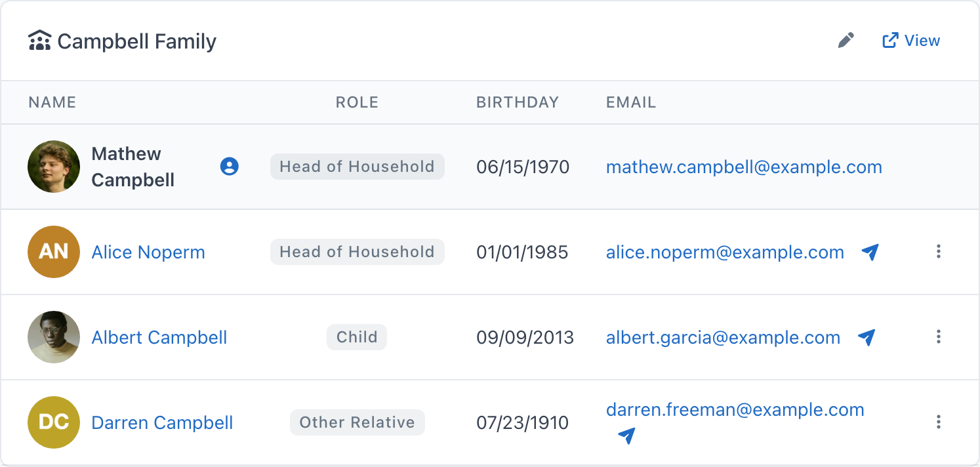
Task: Open the three-dot menu for Alice Noperm
Action: (x=939, y=251)
